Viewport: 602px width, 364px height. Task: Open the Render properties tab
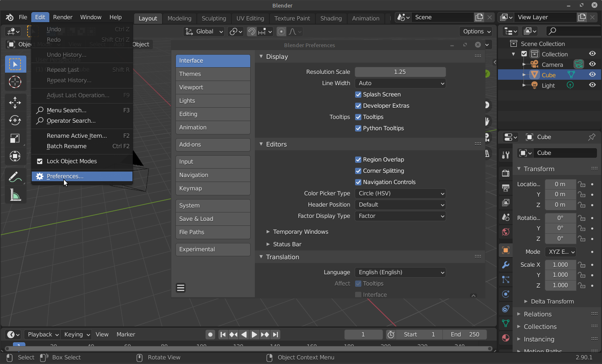[x=505, y=173]
